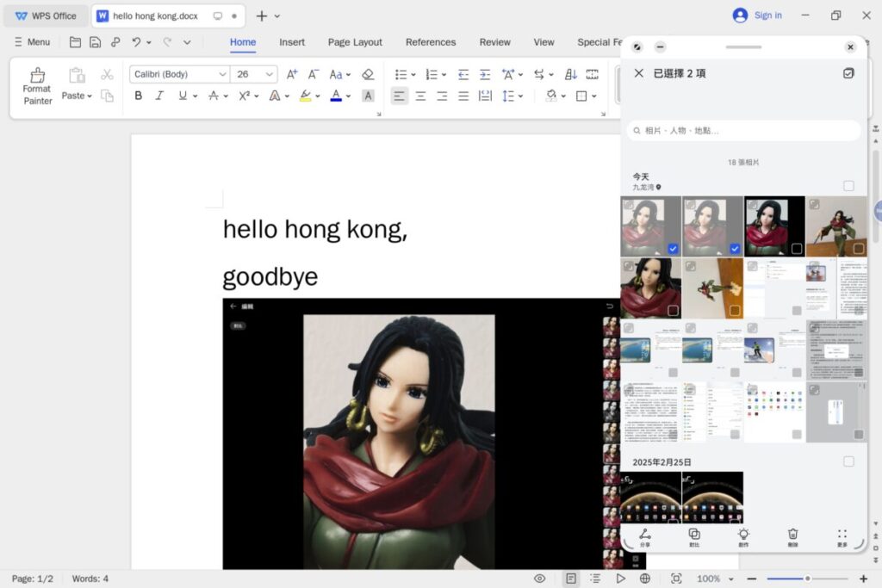Increase paragraph indent
Screen dimensions: 882x588
tap(485, 74)
